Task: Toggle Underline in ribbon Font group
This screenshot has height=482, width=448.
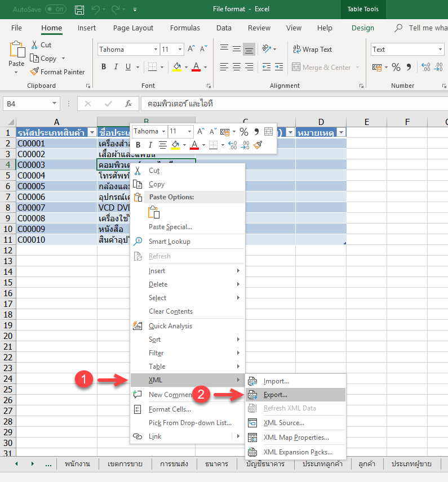Action: pos(128,66)
